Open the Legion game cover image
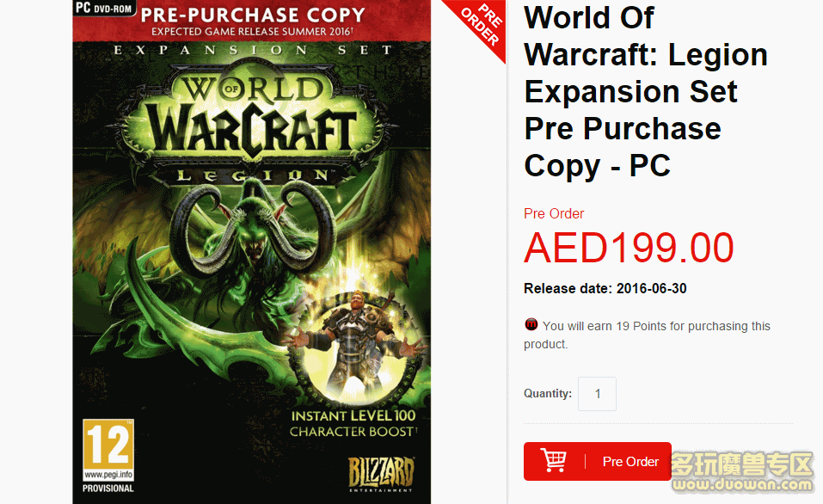This screenshot has height=504, width=823. tap(252, 252)
